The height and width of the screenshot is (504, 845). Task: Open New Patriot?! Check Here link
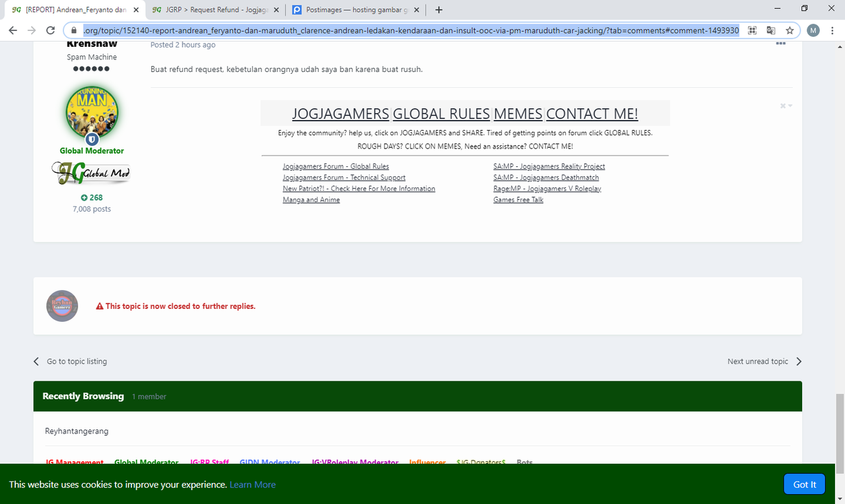pos(359,189)
